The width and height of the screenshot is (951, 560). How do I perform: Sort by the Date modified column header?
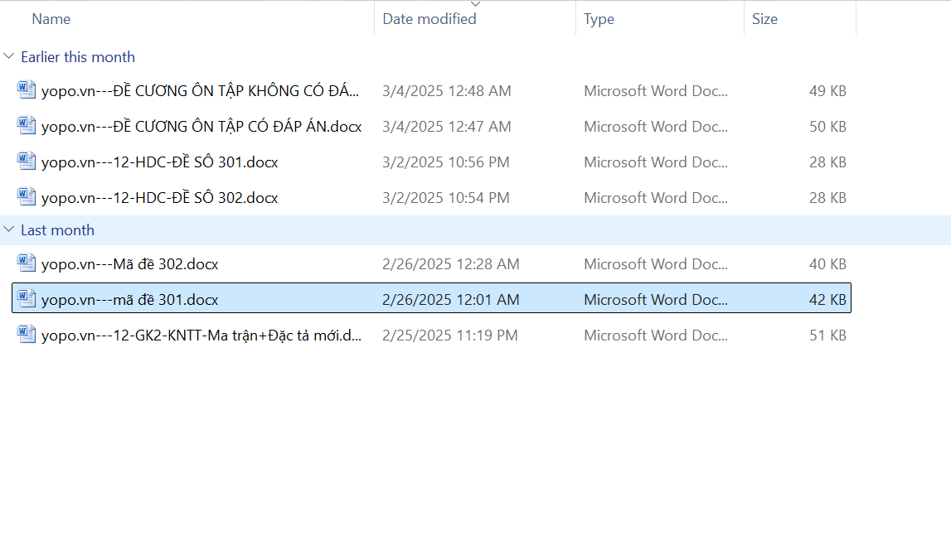(x=429, y=19)
